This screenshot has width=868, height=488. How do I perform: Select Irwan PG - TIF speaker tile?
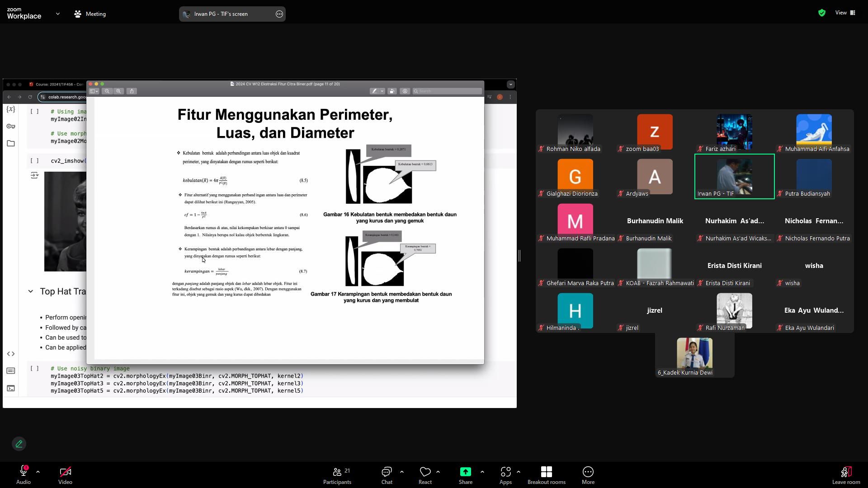pos(734,176)
